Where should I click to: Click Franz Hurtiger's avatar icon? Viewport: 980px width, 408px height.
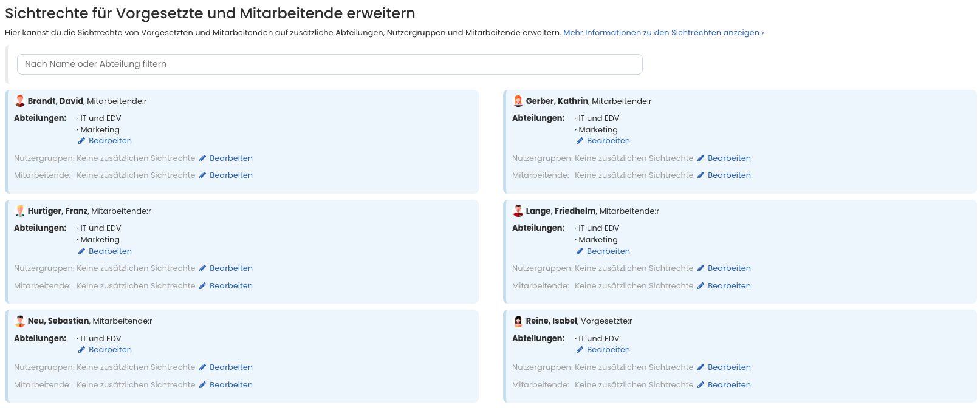pyautogui.click(x=20, y=211)
